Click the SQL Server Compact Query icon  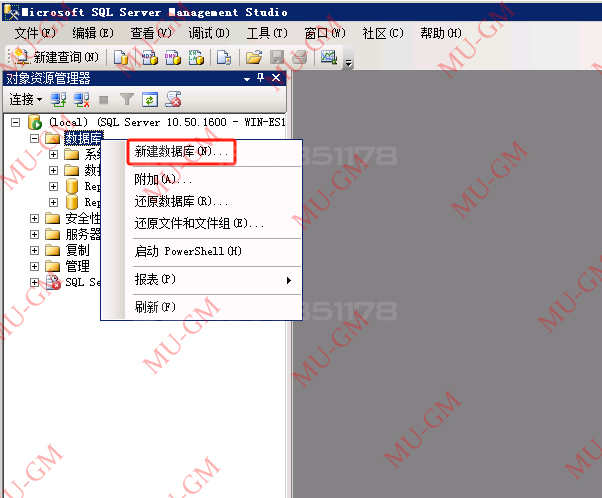224,58
